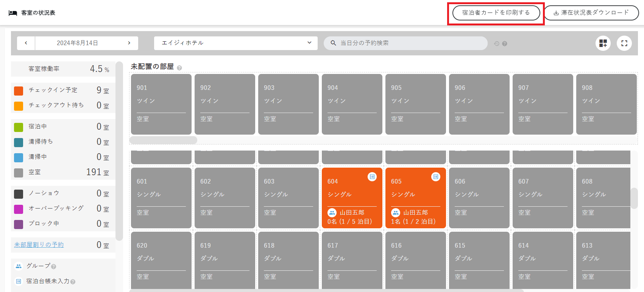
Task: Click the group icon on room 604
Action: coord(332,213)
